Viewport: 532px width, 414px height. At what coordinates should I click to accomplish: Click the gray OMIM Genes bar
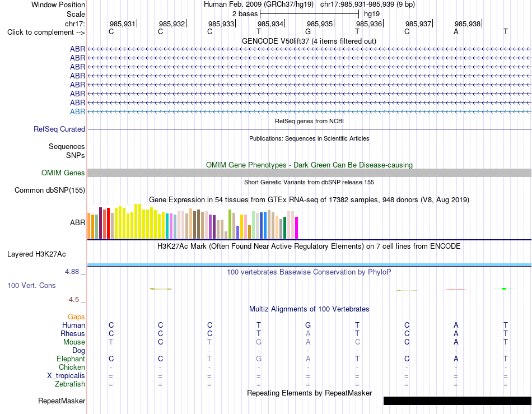pos(310,173)
